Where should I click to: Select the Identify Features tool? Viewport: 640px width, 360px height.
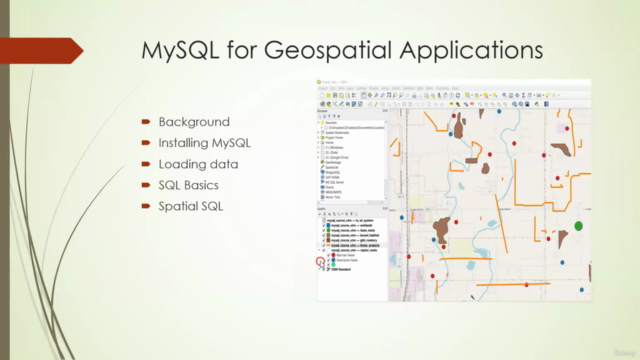[504, 96]
